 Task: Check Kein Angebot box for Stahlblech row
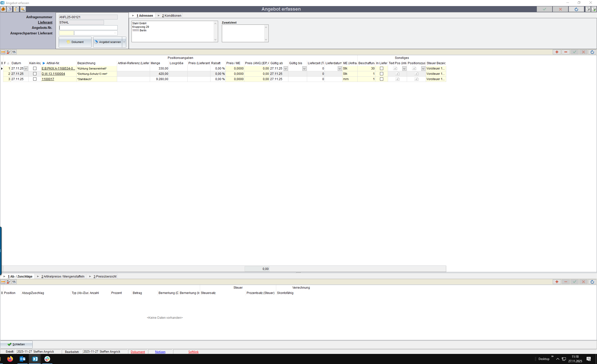[x=35, y=79]
